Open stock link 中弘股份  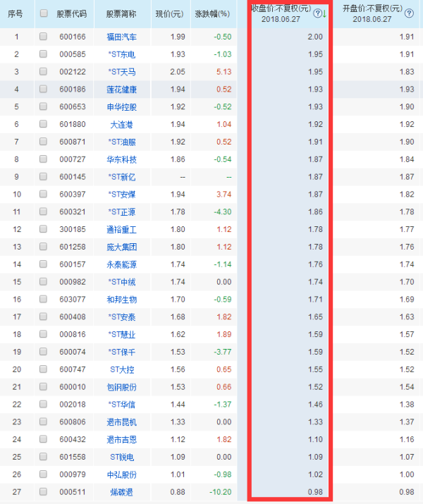[x=121, y=475]
